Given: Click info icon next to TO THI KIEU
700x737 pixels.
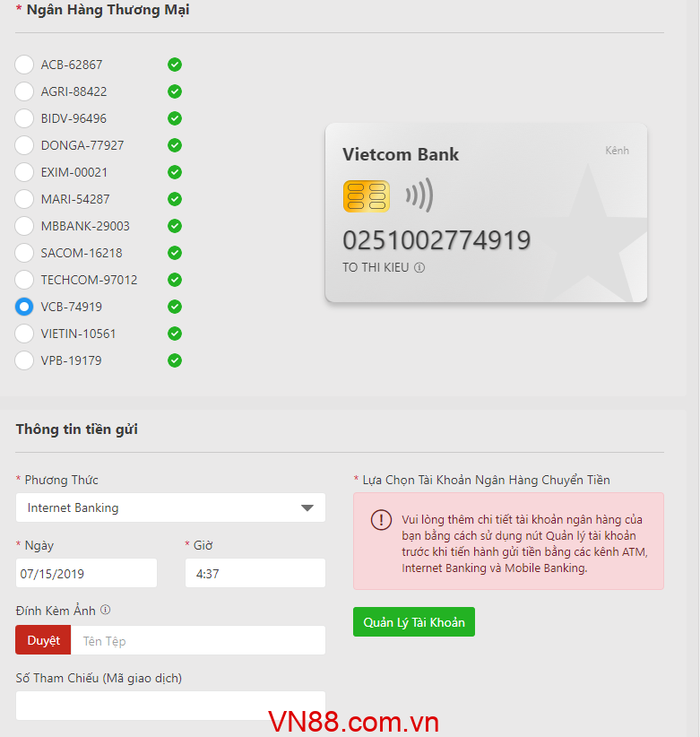Looking at the screenshot, I should coord(419,267).
